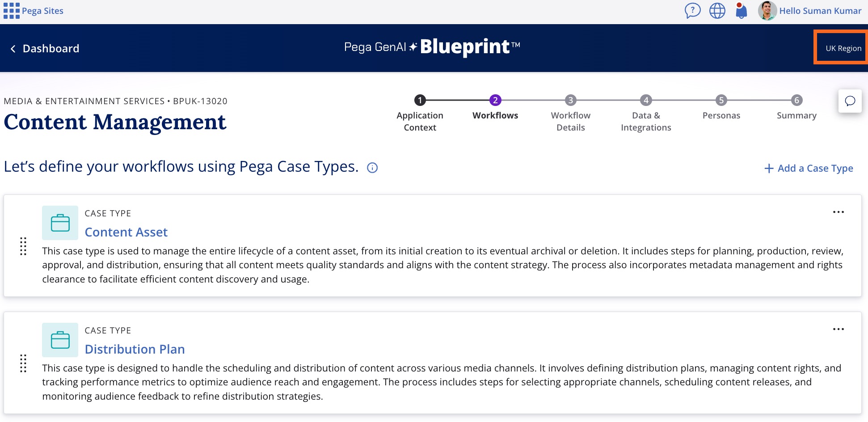Open Content Asset more options menu
Viewport: 868px width, 422px height.
pos(838,212)
